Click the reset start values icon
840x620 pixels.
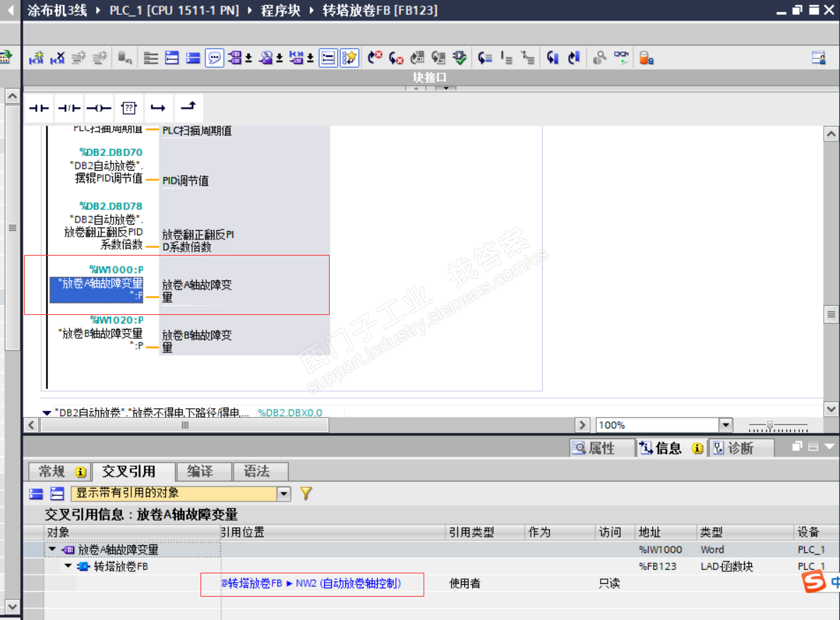pos(125,58)
